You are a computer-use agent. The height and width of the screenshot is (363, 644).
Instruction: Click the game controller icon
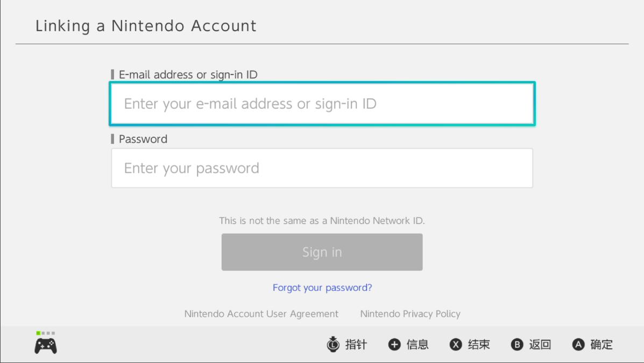coord(46,346)
